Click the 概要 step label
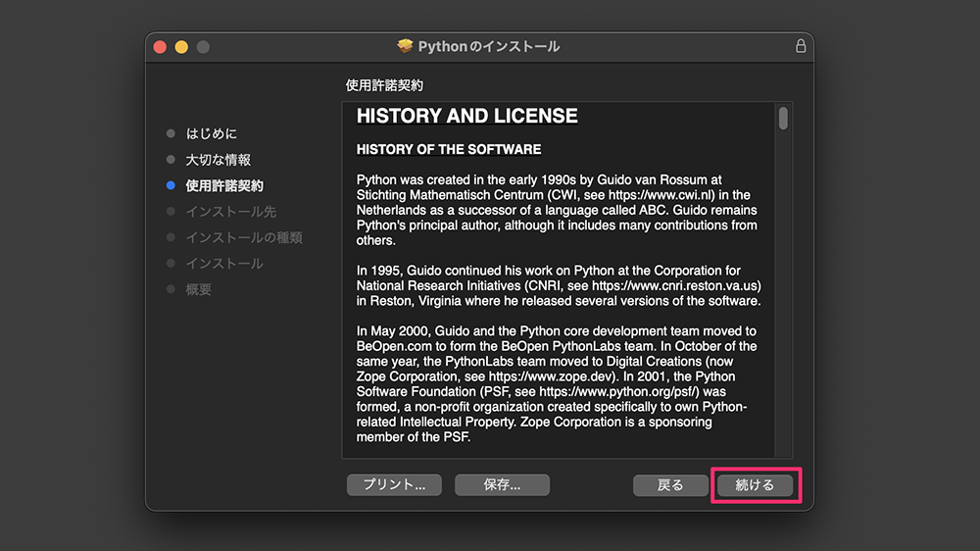 click(198, 289)
